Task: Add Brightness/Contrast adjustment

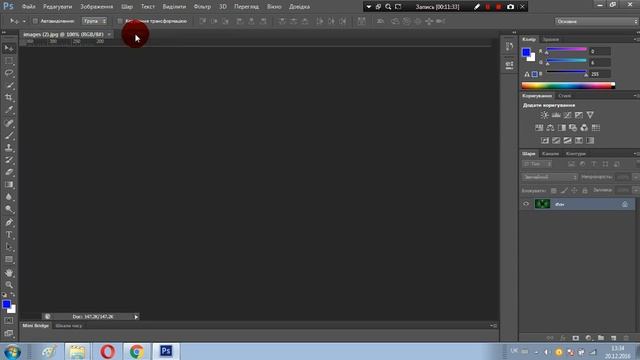Action: click(544, 115)
